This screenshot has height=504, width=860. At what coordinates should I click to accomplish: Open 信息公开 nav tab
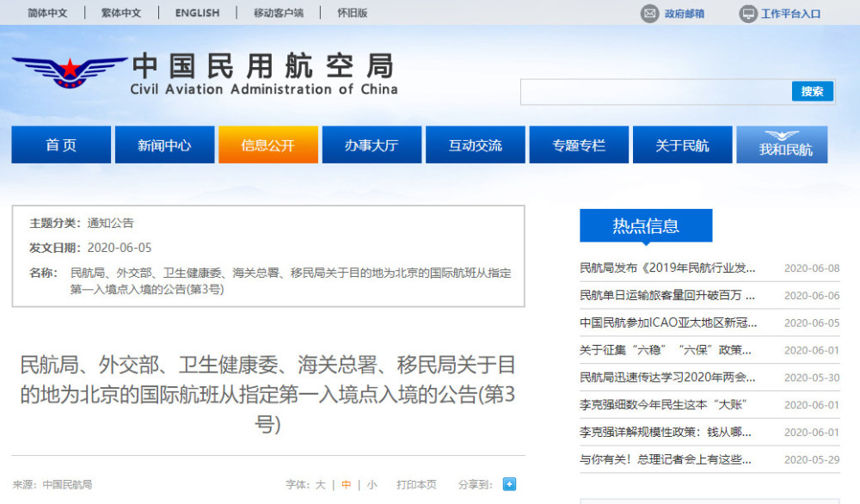[x=268, y=144]
